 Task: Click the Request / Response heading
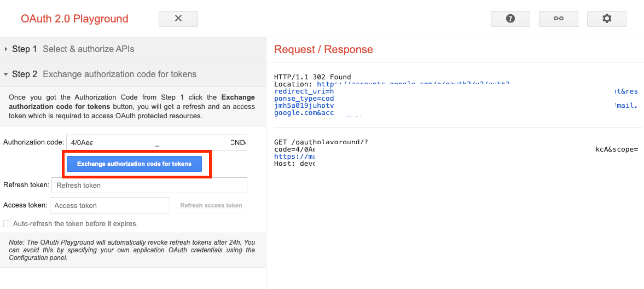click(x=323, y=50)
